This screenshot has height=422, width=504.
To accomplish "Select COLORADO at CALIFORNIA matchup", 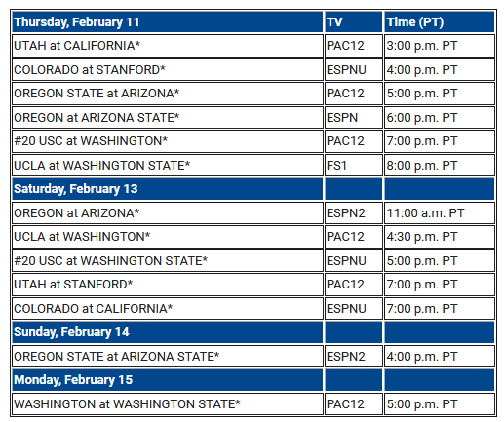I will [x=168, y=309].
